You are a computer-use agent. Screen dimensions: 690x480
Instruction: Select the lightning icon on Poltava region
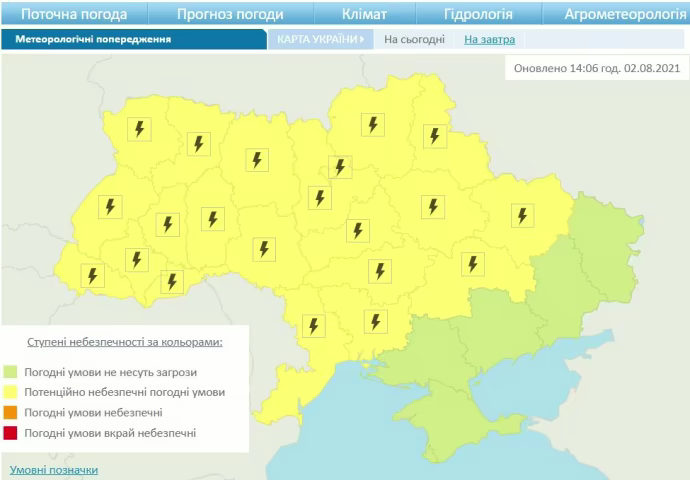tap(433, 206)
